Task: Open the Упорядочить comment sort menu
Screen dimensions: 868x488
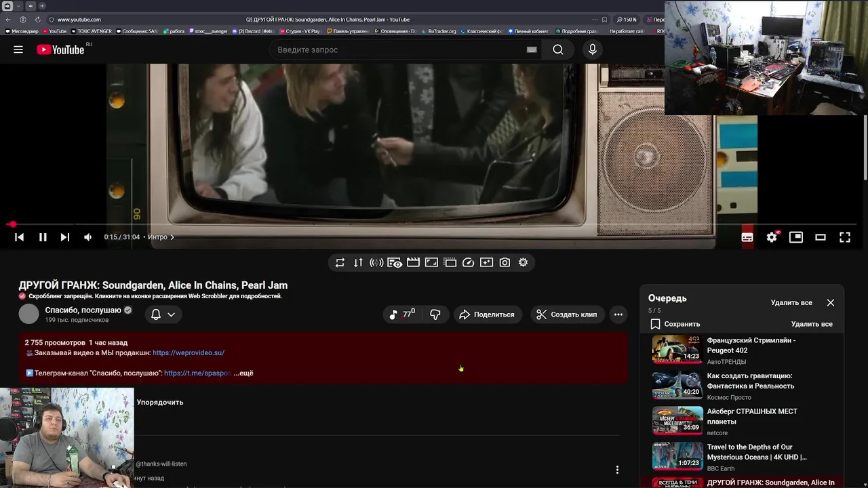Action: 160,402
